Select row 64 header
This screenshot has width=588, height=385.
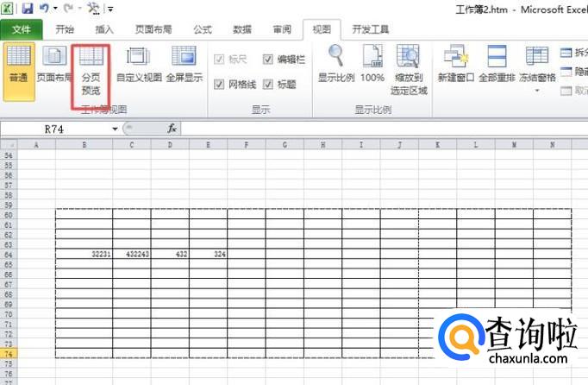(9, 255)
